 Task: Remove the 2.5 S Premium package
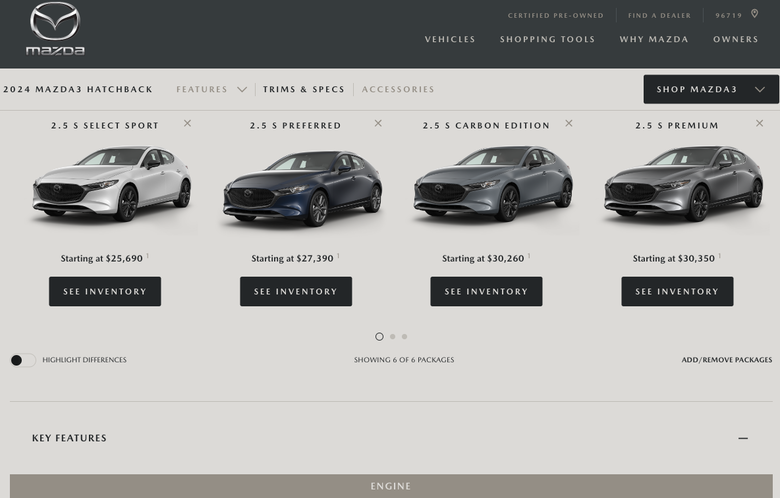(759, 123)
